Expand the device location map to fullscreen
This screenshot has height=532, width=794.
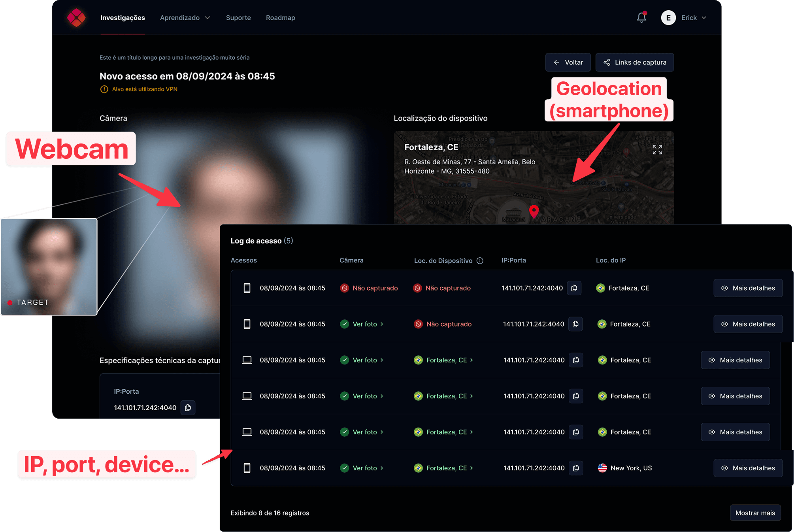657,150
